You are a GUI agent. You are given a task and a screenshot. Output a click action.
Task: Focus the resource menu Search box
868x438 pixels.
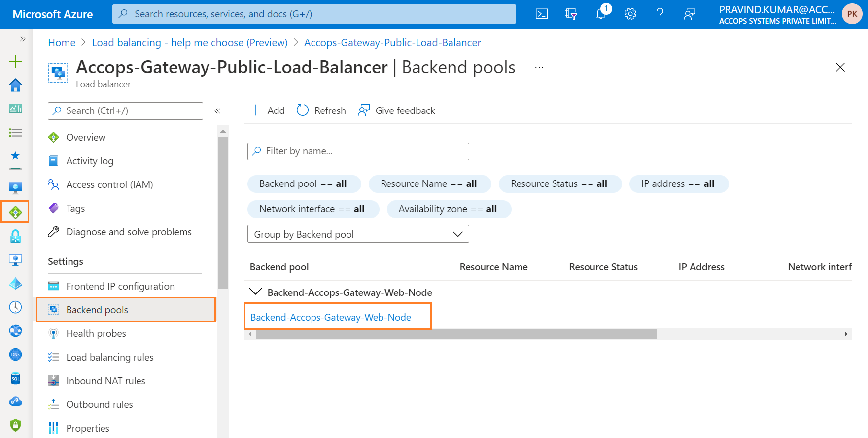tap(125, 111)
